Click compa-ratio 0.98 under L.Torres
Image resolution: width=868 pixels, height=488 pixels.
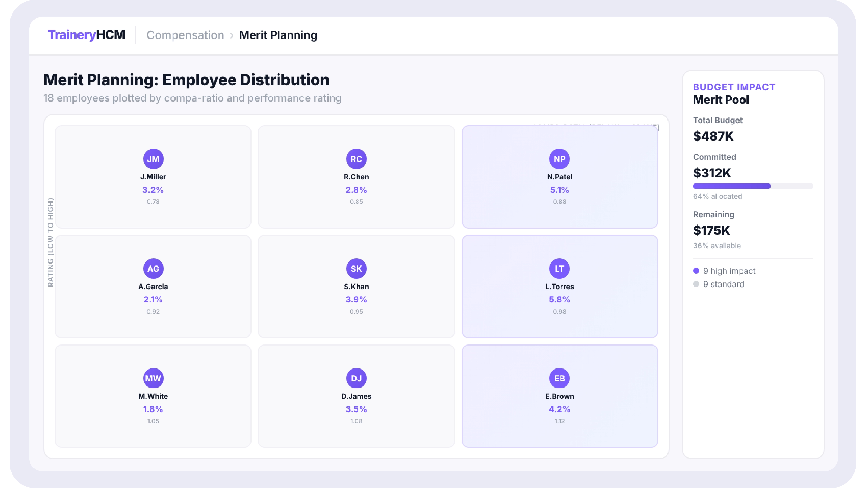pos(559,311)
